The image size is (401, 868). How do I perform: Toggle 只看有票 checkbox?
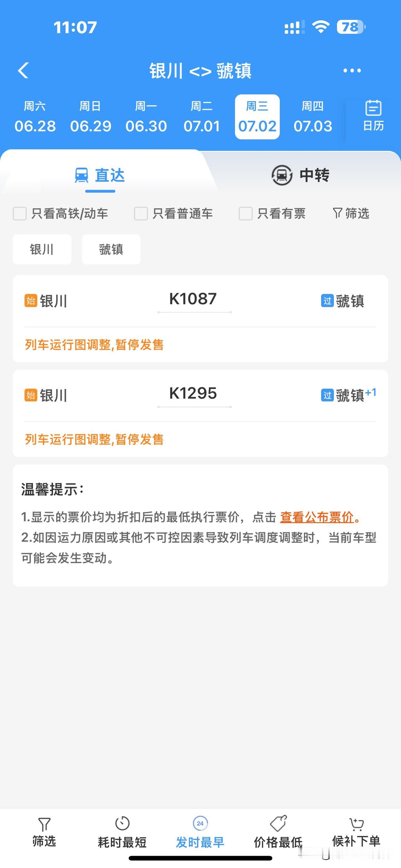coord(246,214)
